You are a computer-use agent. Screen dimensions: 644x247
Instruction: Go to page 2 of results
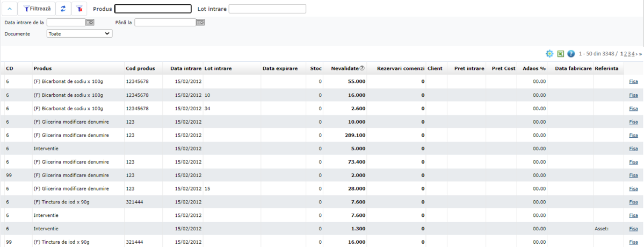[x=626, y=54]
